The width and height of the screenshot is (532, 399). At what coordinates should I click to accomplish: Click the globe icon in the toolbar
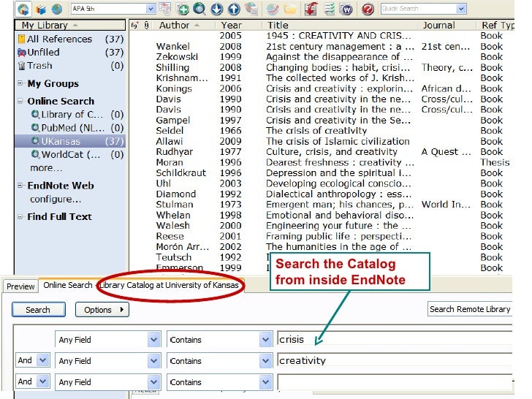tap(57, 9)
